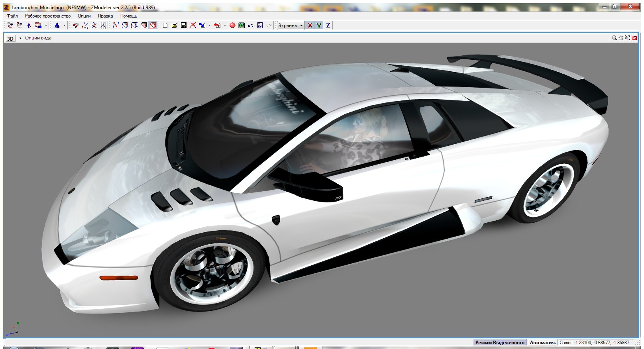Screen dimensions: 644x349
Task: Select the walking figure animation icon
Action: tap(29, 25)
